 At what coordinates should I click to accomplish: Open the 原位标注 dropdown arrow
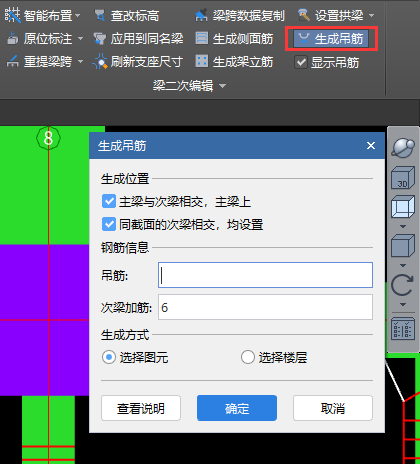click(80, 39)
